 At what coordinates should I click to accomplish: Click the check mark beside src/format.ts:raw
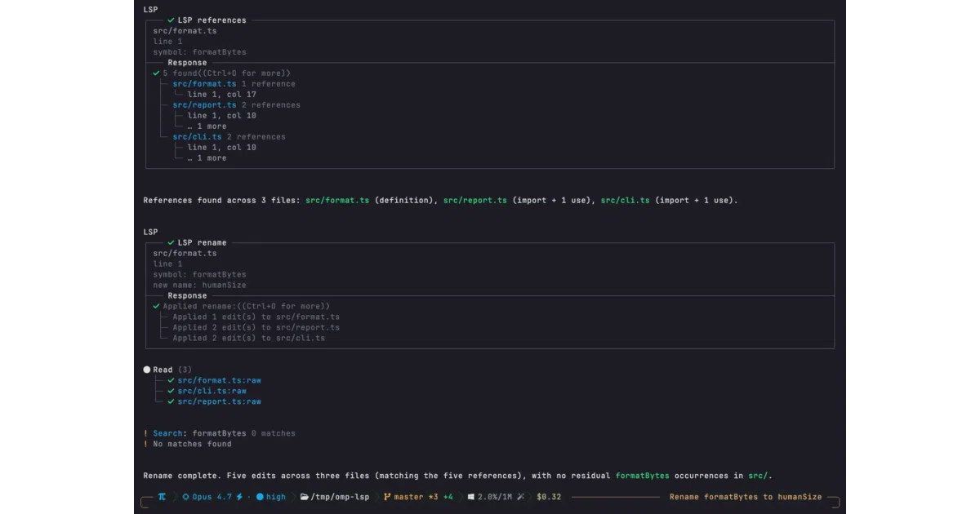171,380
